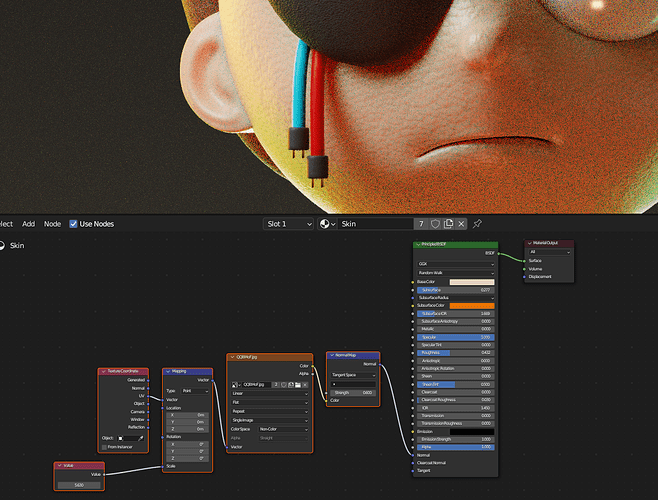Open the material browser sphere icon
658x500 pixels.
(x=327, y=224)
